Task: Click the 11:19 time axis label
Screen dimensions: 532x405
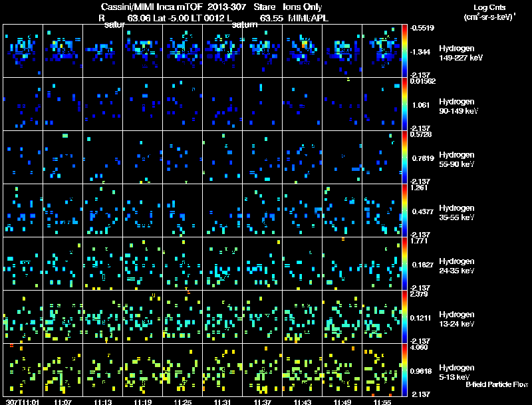Action: click(143, 402)
